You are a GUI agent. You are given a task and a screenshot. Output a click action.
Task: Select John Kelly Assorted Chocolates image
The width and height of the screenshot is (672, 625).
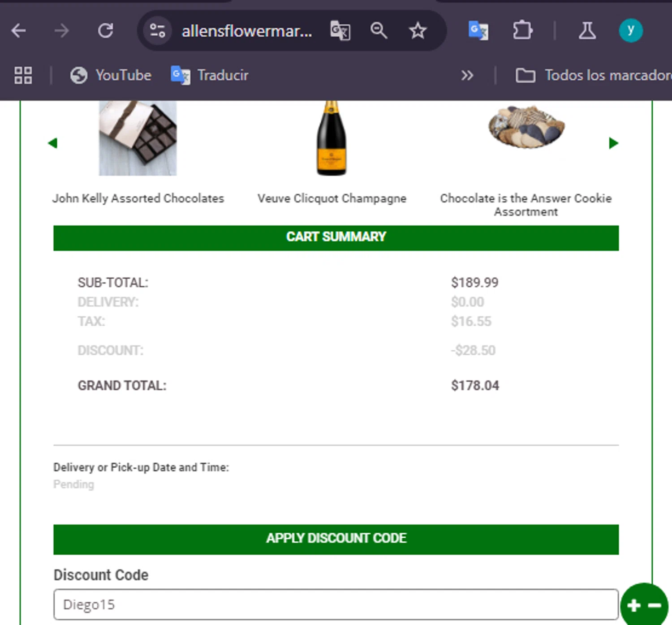click(x=138, y=138)
